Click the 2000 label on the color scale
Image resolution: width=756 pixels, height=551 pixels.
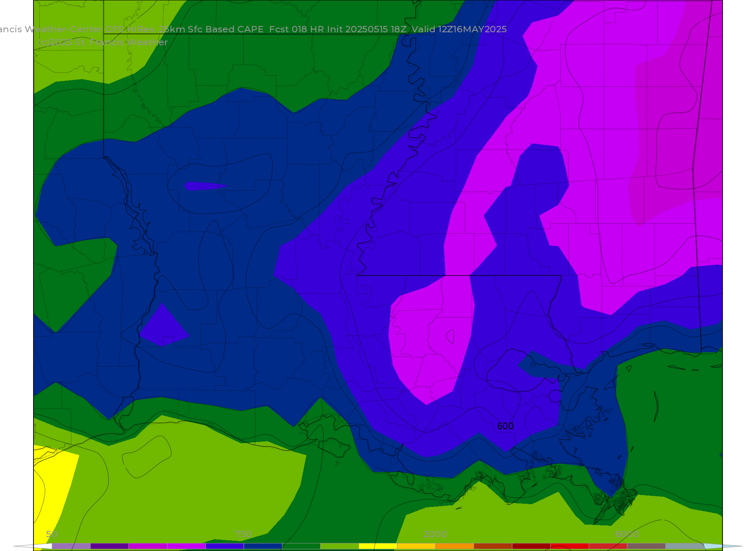coord(435,534)
